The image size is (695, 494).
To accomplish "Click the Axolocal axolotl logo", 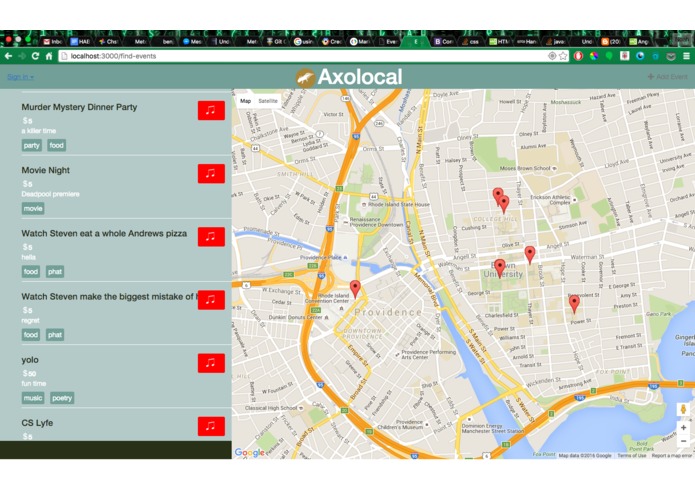I will pyautogui.click(x=305, y=78).
